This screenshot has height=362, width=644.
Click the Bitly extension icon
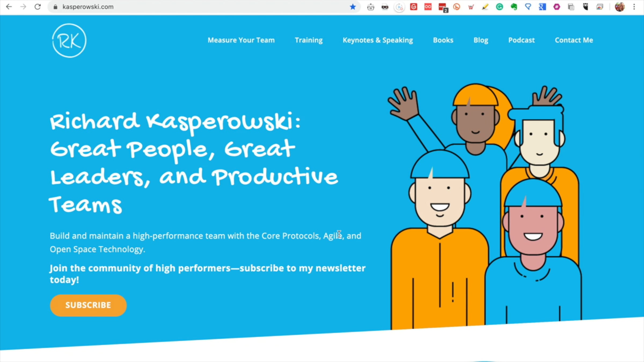tap(456, 7)
